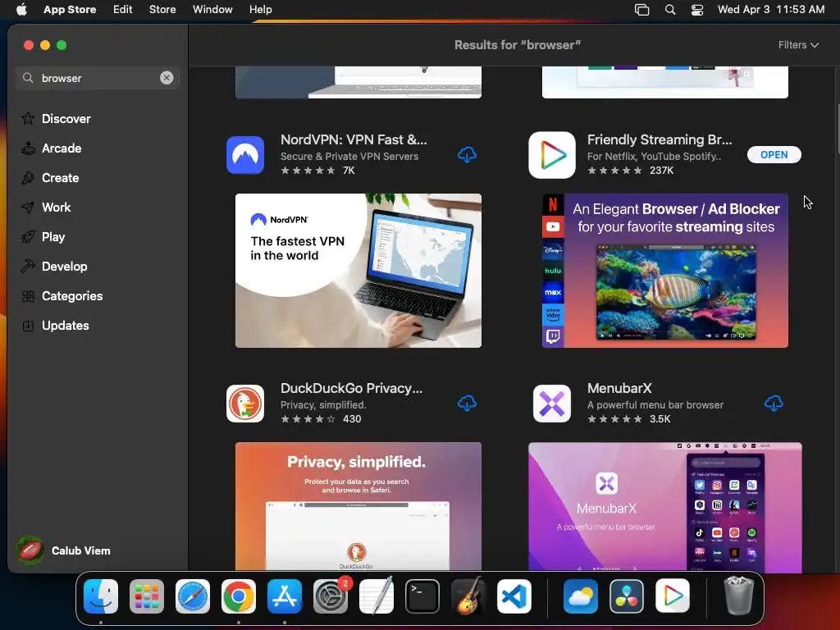Download MenubarX using the cloud icon
Screen dimensions: 840x630
pyautogui.click(x=774, y=404)
